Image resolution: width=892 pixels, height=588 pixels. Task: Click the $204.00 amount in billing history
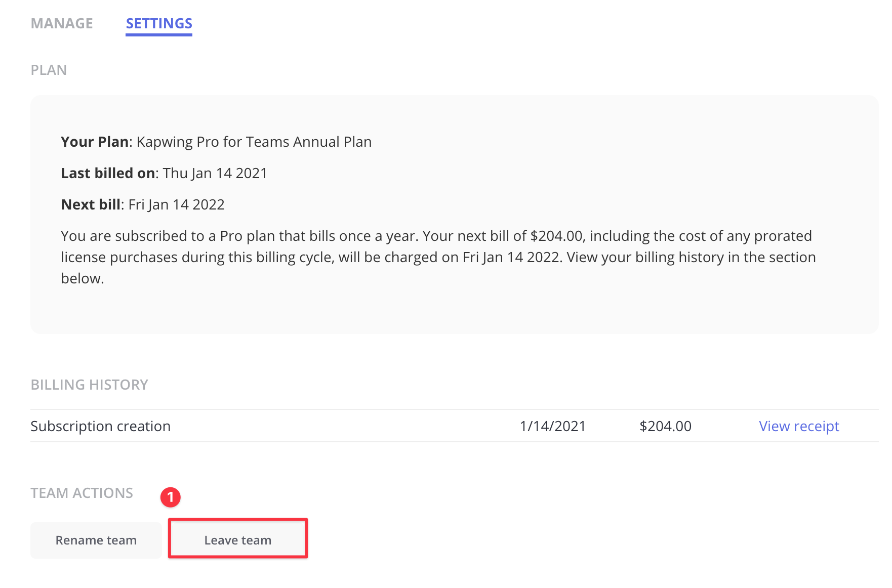(x=665, y=426)
